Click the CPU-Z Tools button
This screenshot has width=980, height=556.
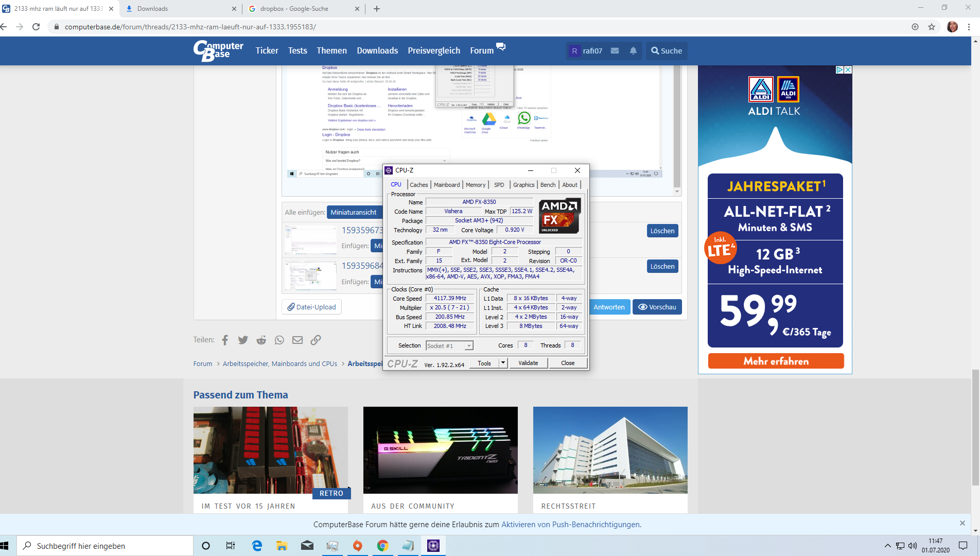[x=484, y=363]
